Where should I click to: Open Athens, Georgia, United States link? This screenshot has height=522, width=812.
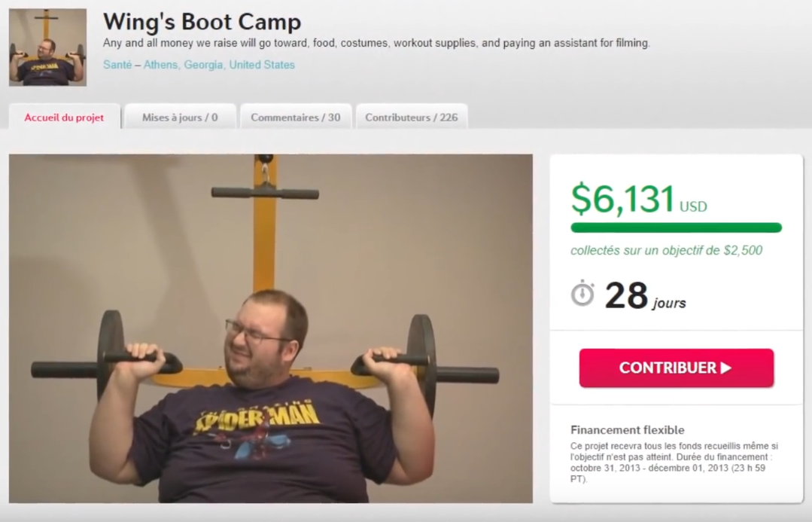219,65
